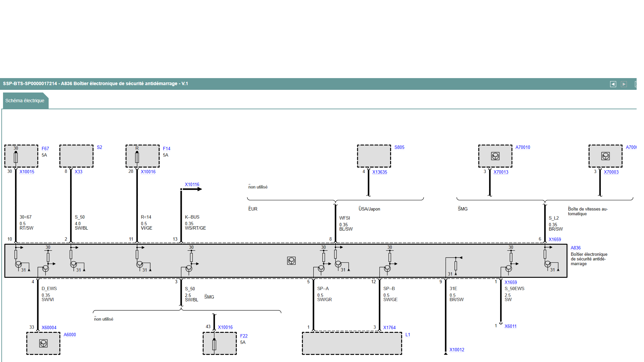Click the A70010 module symbol icon
This screenshot has height=362, width=644.
(495, 156)
